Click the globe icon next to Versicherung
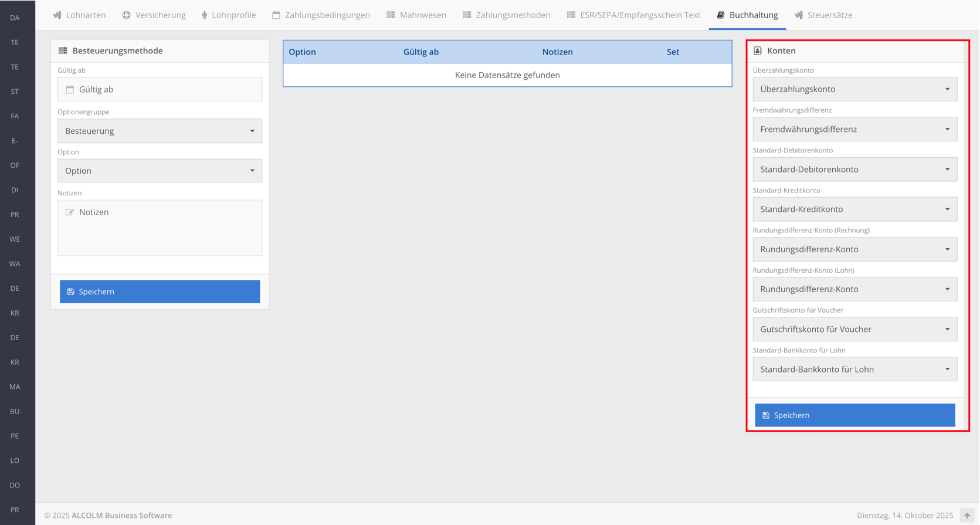Viewport: 980px width, 525px height. pos(126,15)
